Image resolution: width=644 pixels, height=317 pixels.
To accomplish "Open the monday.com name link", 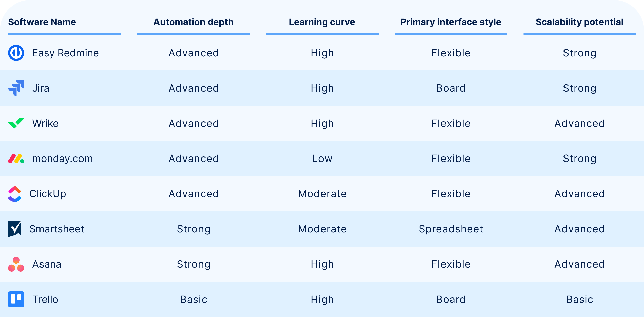I will (x=62, y=158).
